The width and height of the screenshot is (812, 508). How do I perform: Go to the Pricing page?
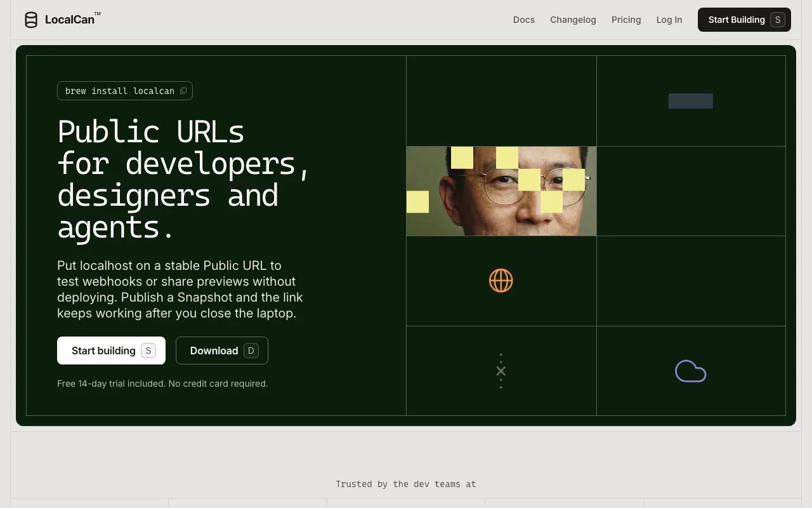(x=626, y=20)
